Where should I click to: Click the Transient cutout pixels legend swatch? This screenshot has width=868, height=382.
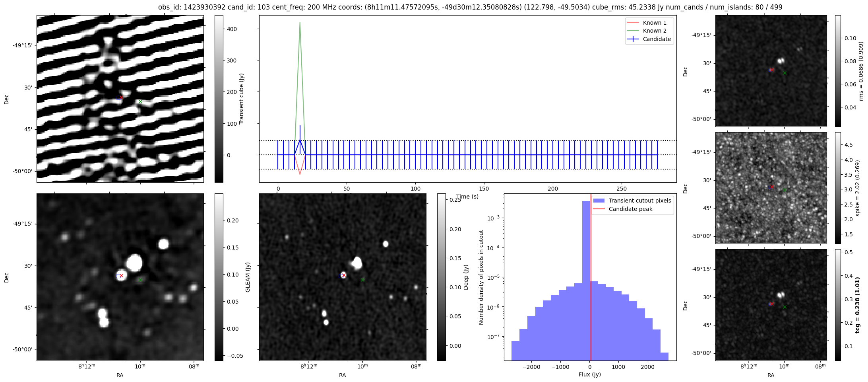[x=599, y=201]
